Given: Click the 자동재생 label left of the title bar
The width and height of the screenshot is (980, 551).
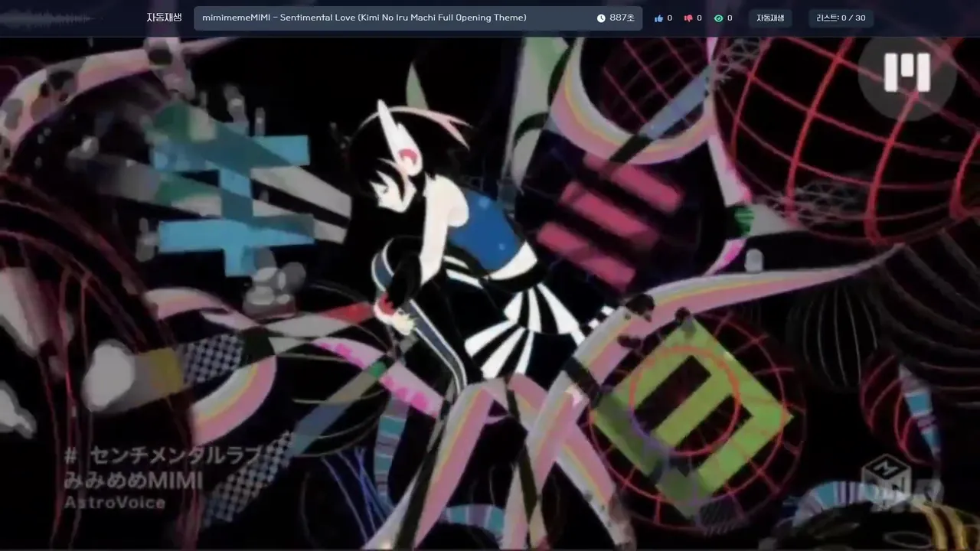Looking at the screenshot, I should [164, 18].
